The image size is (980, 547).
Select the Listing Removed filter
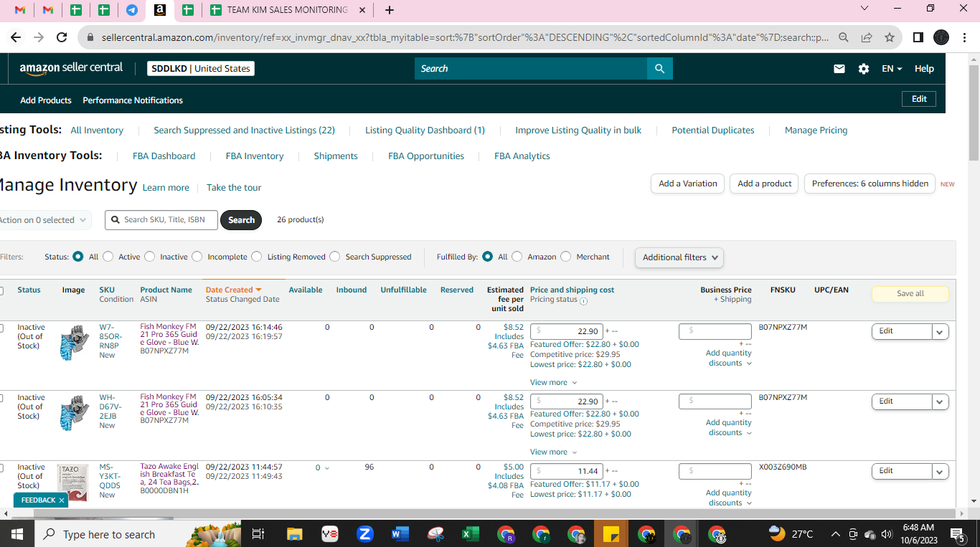(257, 257)
